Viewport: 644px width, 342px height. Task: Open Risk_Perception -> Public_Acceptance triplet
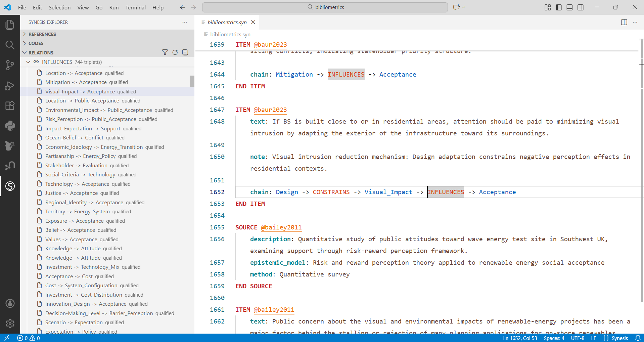(107, 119)
